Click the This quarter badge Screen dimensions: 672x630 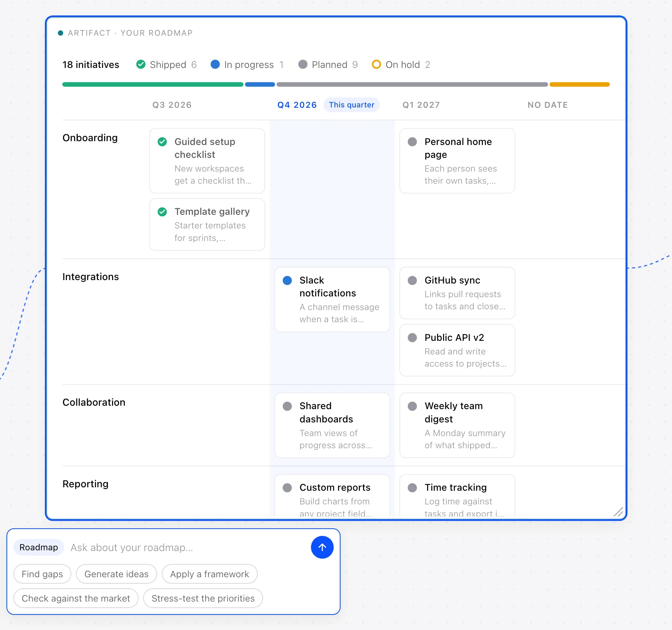pyautogui.click(x=352, y=105)
